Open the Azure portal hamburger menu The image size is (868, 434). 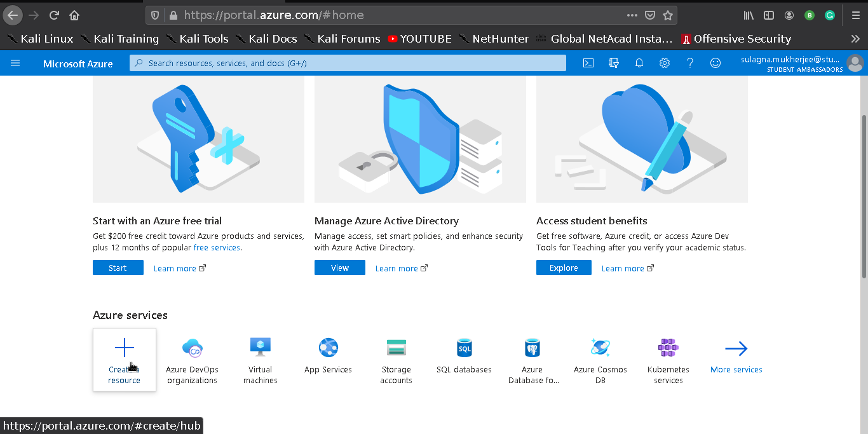tap(15, 63)
